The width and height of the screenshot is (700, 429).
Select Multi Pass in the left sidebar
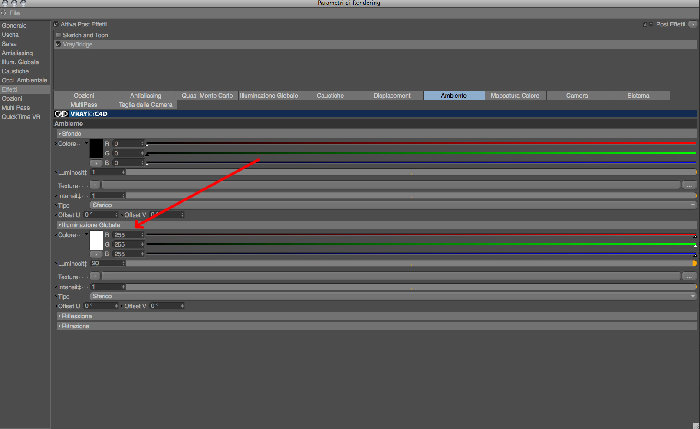(x=16, y=108)
